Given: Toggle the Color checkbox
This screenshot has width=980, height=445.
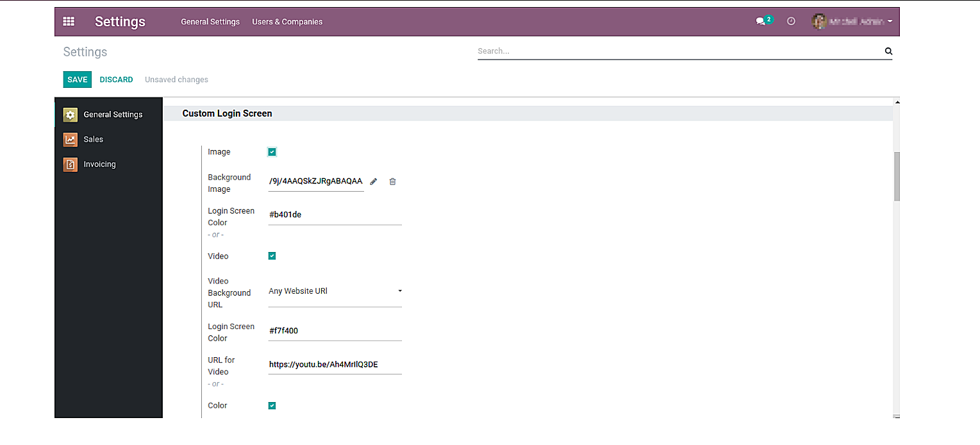Looking at the screenshot, I should tap(272, 405).
